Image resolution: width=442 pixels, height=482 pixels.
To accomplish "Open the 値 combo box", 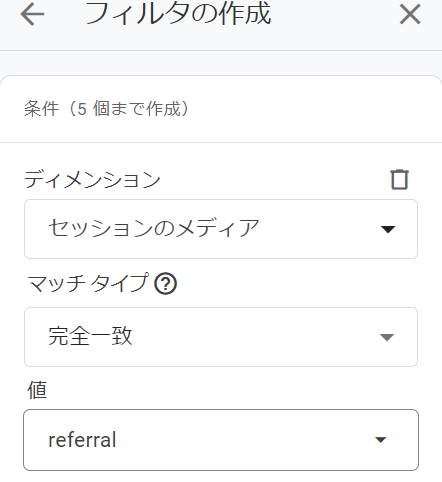I will click(x=221, y=440).
